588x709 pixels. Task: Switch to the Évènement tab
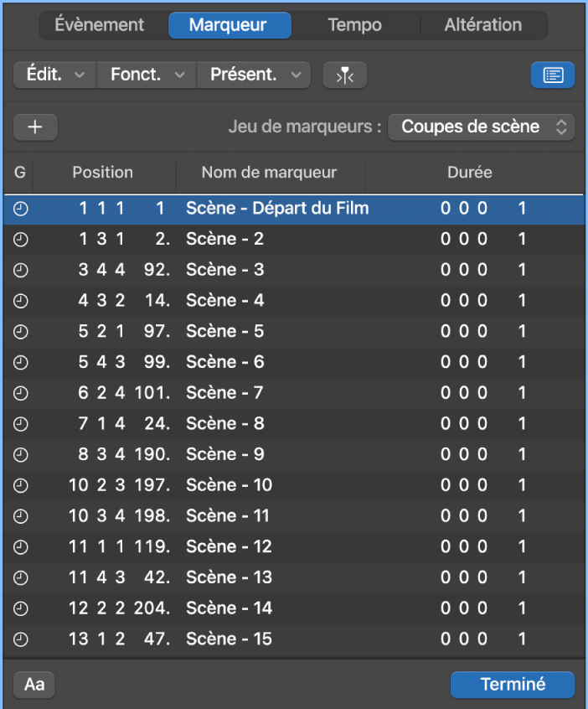coord(101,24)
